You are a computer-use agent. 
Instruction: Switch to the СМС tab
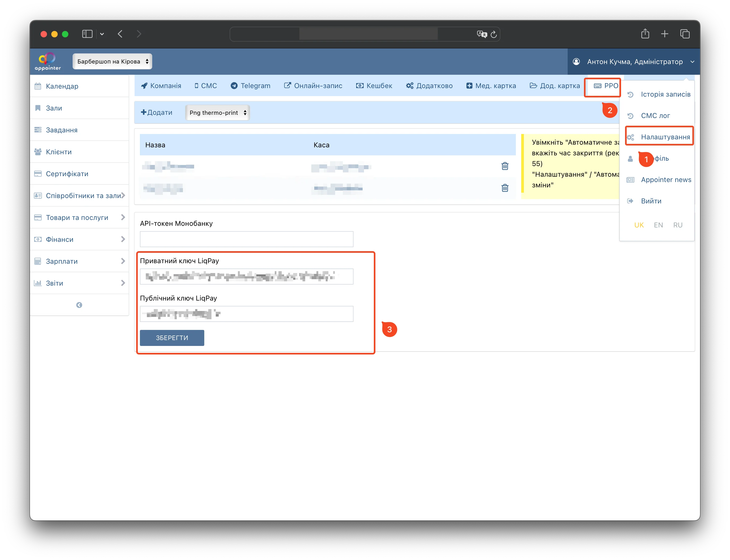[x=205, y=86]
